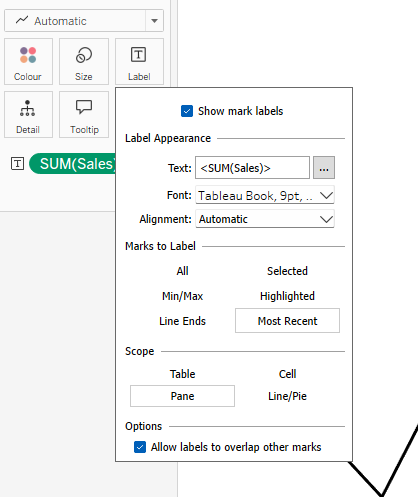The image size is (418, 497).
Task: Toggle Allow labels to overlap other marks
Action: click(140, 447)
